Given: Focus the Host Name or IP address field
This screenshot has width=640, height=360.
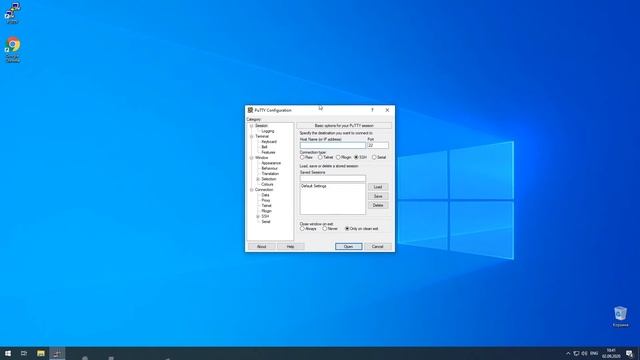Looking at the screenshot, I should [x=333, y=145].
